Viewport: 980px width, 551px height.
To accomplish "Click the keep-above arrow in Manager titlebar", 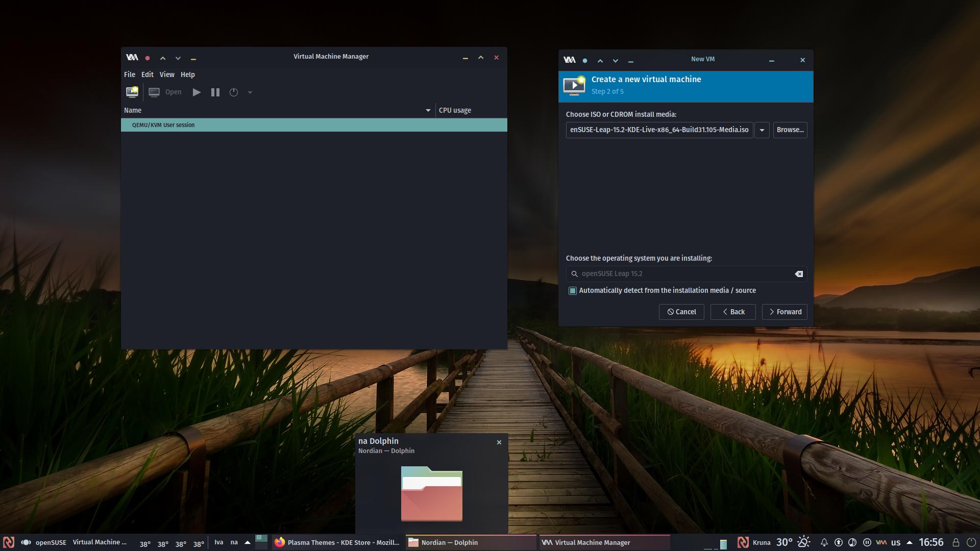I will (163, 58).
